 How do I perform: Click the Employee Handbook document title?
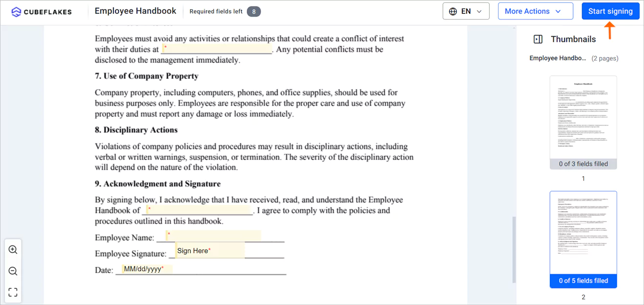(x=135, y=11)
